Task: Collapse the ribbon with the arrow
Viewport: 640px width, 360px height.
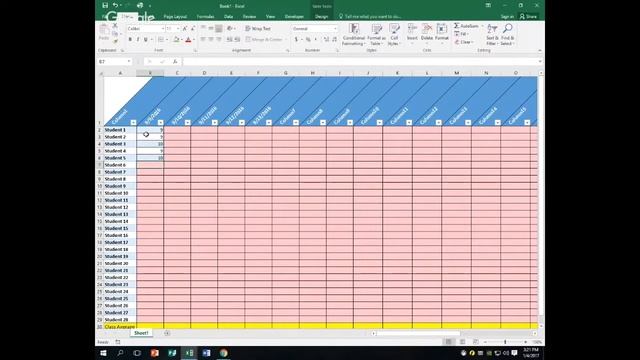Action: [x=540, y=51]
